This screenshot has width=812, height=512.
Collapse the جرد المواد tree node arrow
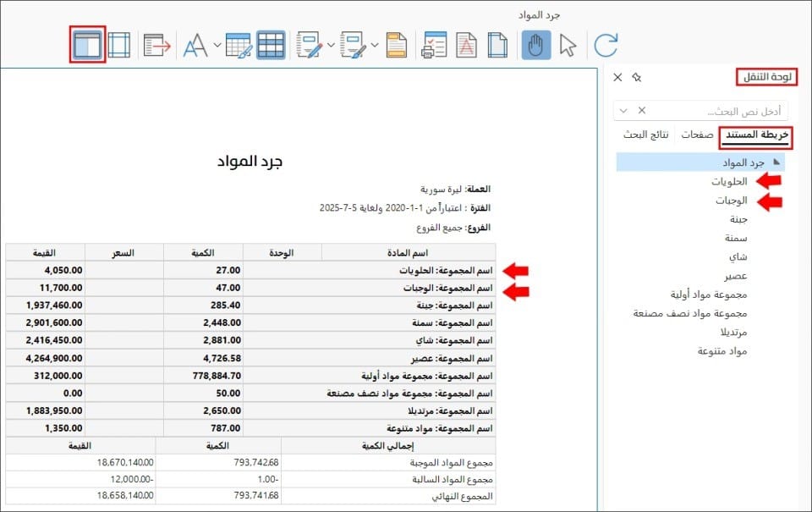click(776, 162)
